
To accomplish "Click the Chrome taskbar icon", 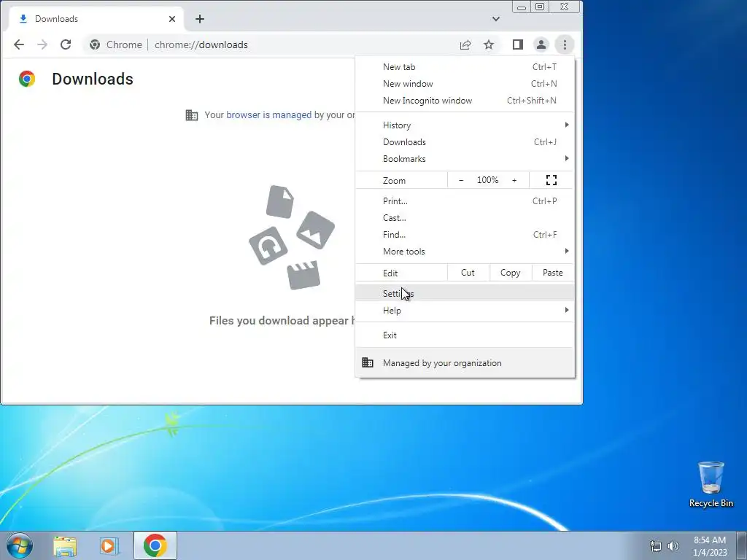I will coord(155,545).
